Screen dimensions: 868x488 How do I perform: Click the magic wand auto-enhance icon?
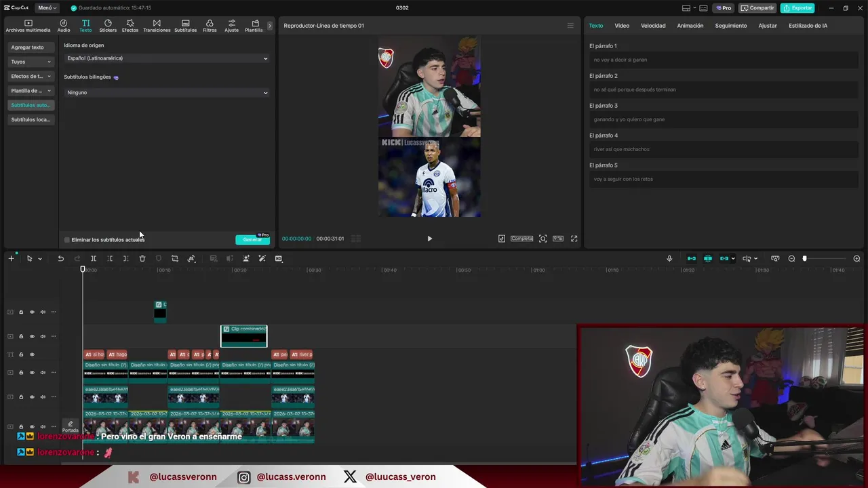point(262,258)
